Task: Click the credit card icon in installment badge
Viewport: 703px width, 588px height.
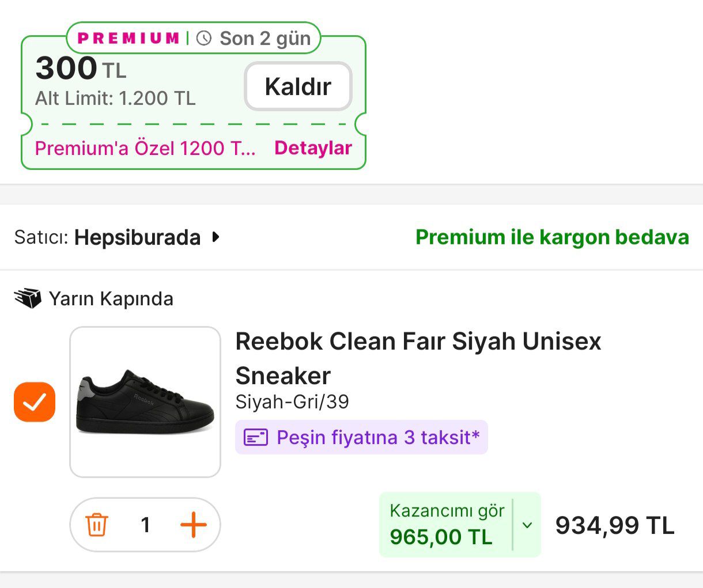Action: pos(256,438)
